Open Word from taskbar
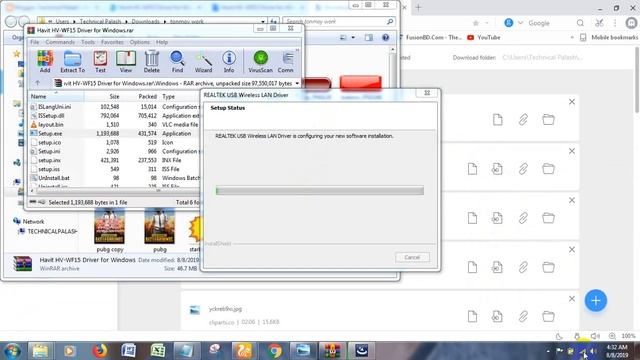Image resolution: width=640 pixels, height=360 pixels. pos(129,351)
